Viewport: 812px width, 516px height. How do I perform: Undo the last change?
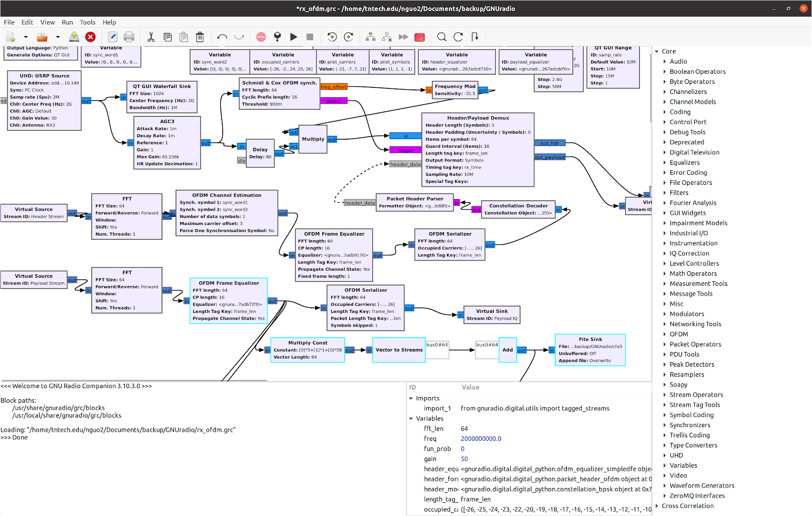coord(222,37)
